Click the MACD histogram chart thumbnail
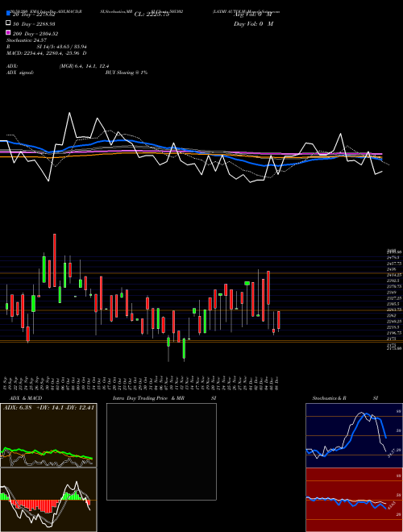403x532 pixels. click(48, 500)
